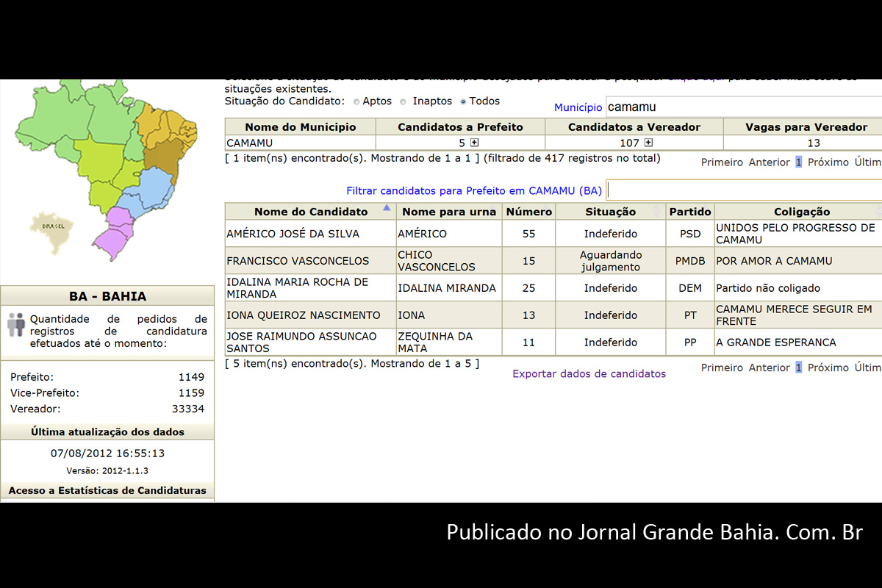The height and width of the screenshot is (588, 882).
Task: Select IONA QUEIROZ NASCIMENTO name
Action: pyautogui.click(x=304, y=315)
